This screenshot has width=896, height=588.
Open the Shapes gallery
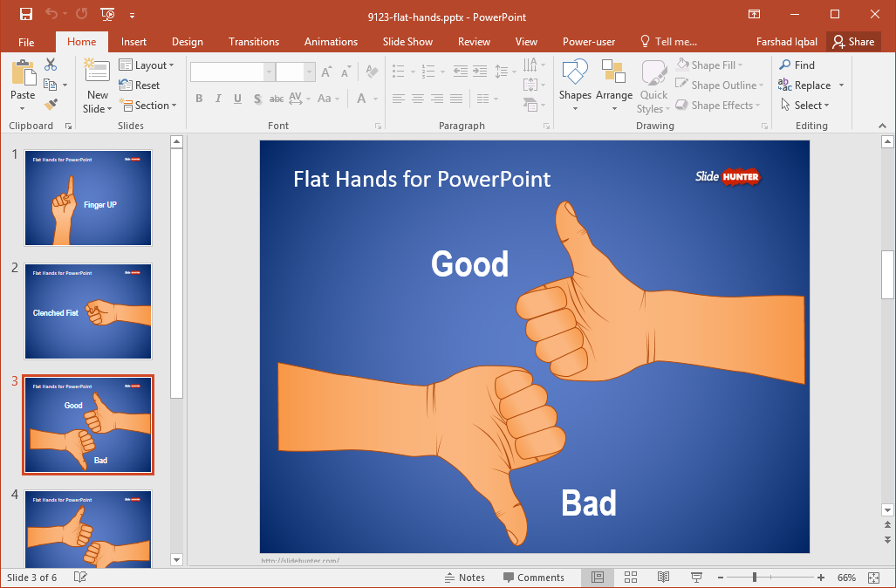(575, 85)
